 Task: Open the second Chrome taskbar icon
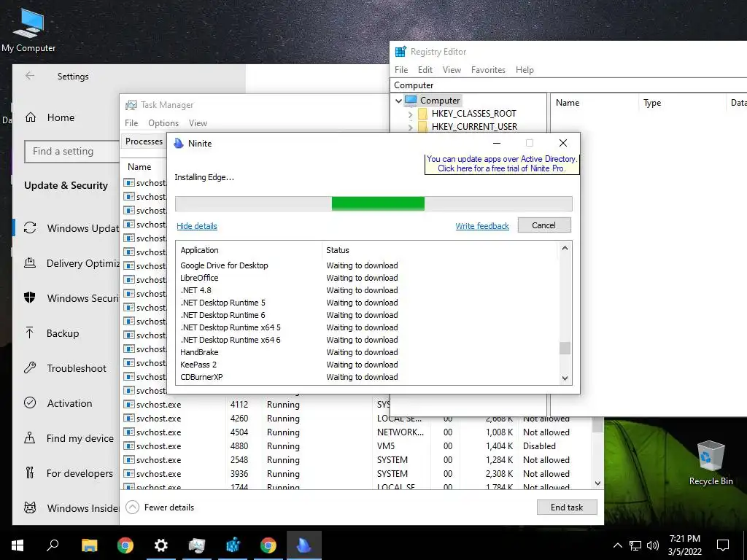(268, 545)
